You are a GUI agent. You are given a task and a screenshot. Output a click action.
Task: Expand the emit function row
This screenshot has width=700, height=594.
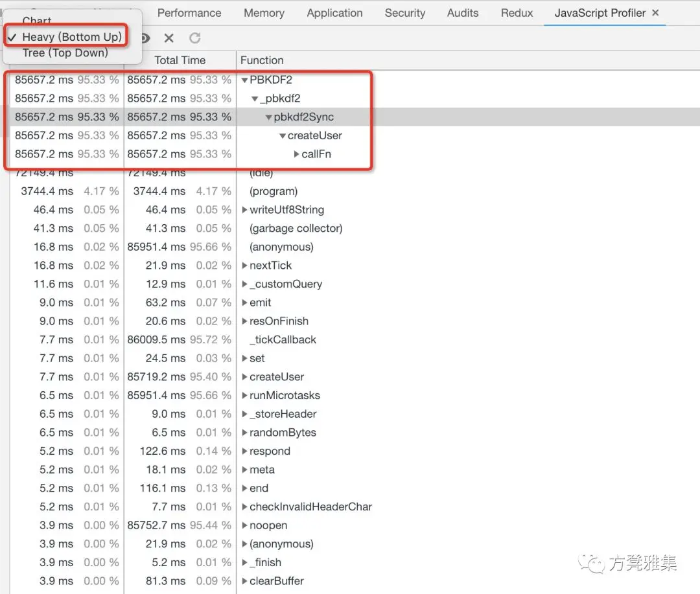point(244,303)
